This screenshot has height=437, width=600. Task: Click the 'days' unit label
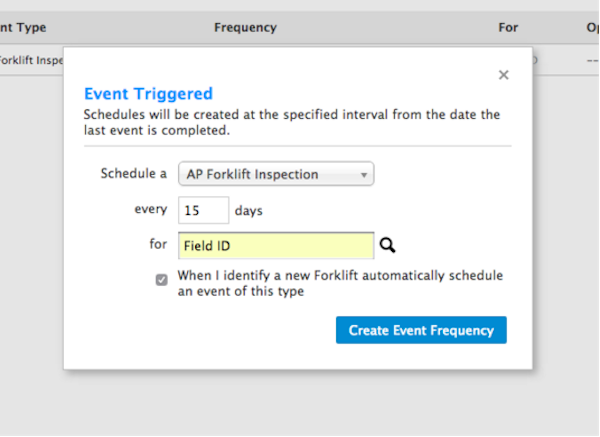(x=248, y=211)
